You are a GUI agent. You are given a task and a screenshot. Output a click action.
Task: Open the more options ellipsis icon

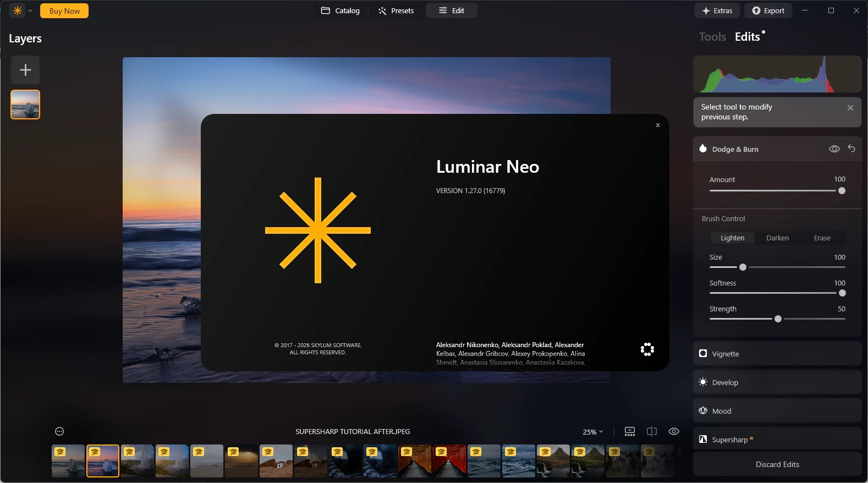pos(59,432)
